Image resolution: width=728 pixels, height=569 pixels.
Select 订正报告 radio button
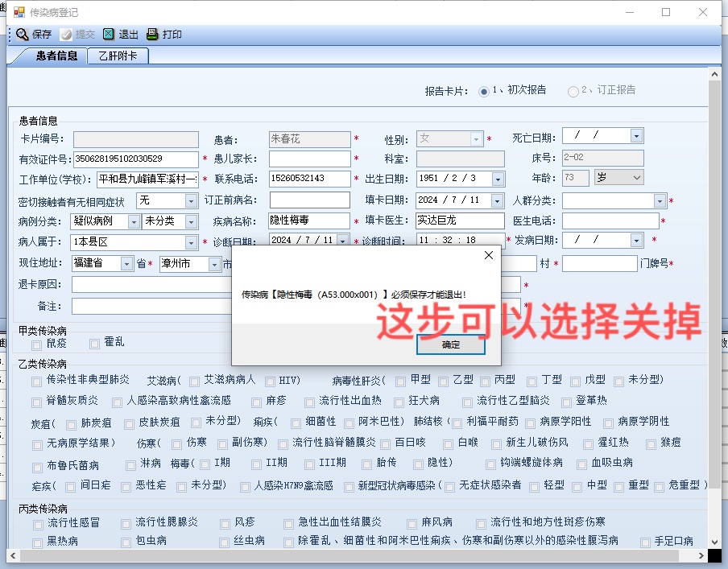(573, 92)
